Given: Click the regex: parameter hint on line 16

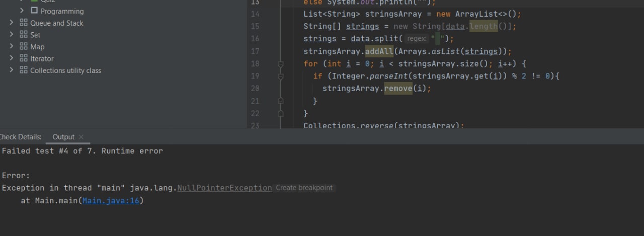Looking at the screenshot, I should (x=417, y=39).
